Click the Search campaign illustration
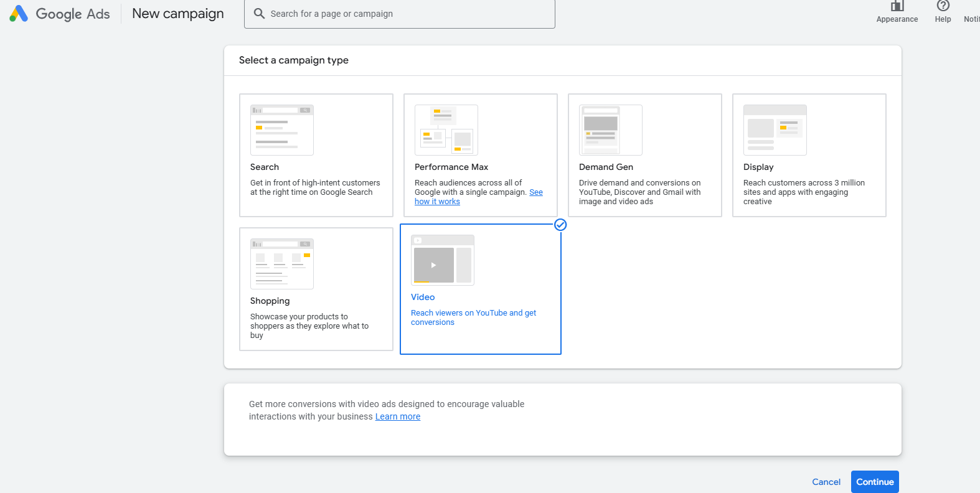Viewport: 980px width, 493px height. [281, 130]
